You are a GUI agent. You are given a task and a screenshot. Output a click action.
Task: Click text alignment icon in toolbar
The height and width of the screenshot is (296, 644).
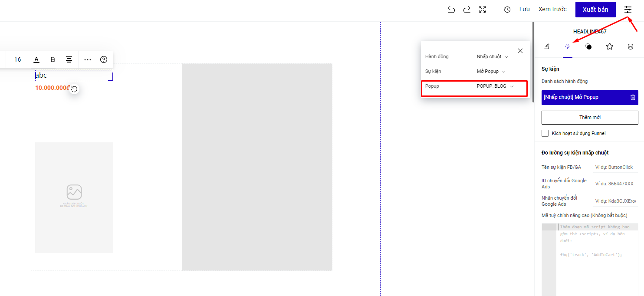(x=69, y=59)
